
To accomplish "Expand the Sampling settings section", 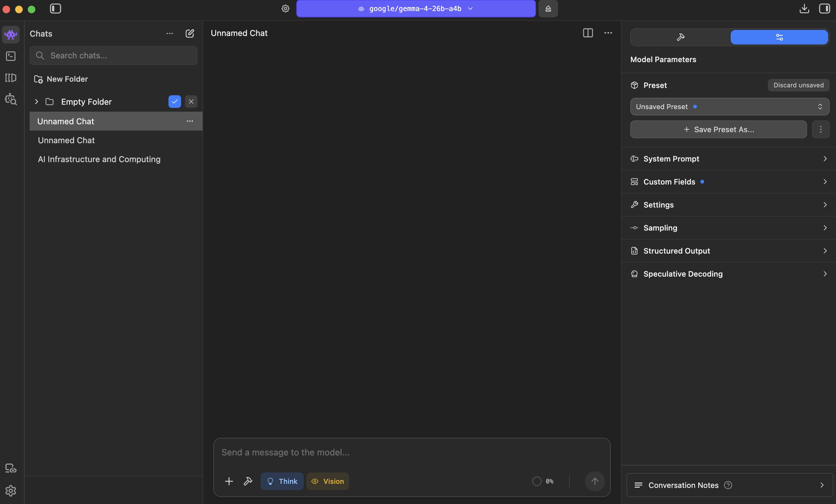I will point(729,228).
